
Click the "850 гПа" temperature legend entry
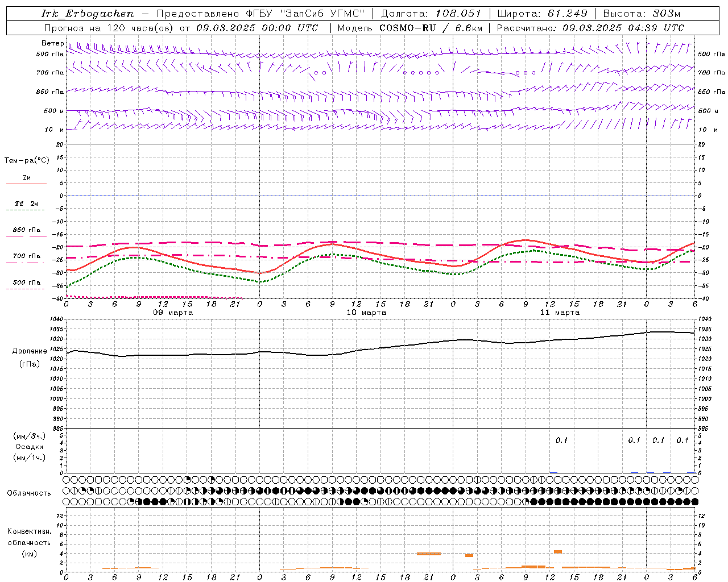coord(27,230)
